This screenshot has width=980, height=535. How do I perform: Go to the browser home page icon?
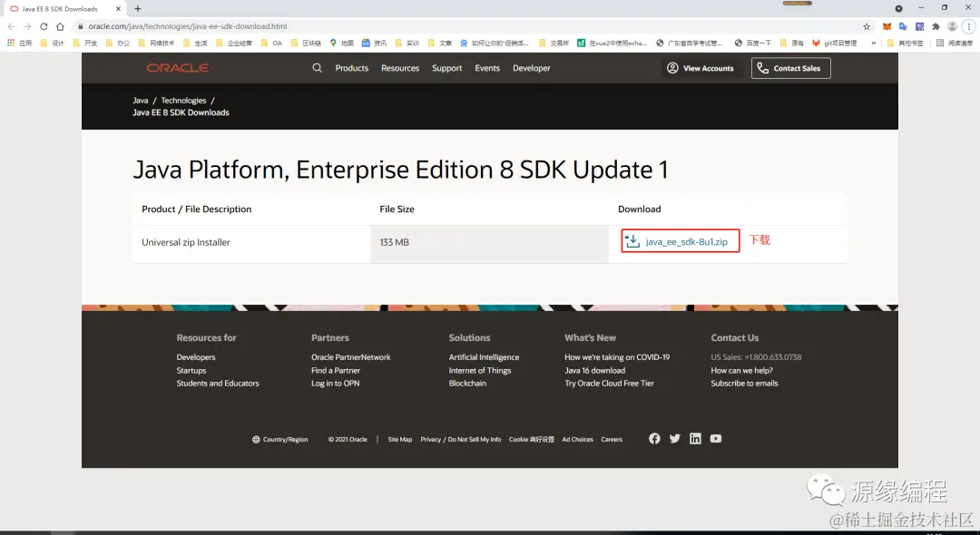(x=60, y=26)
